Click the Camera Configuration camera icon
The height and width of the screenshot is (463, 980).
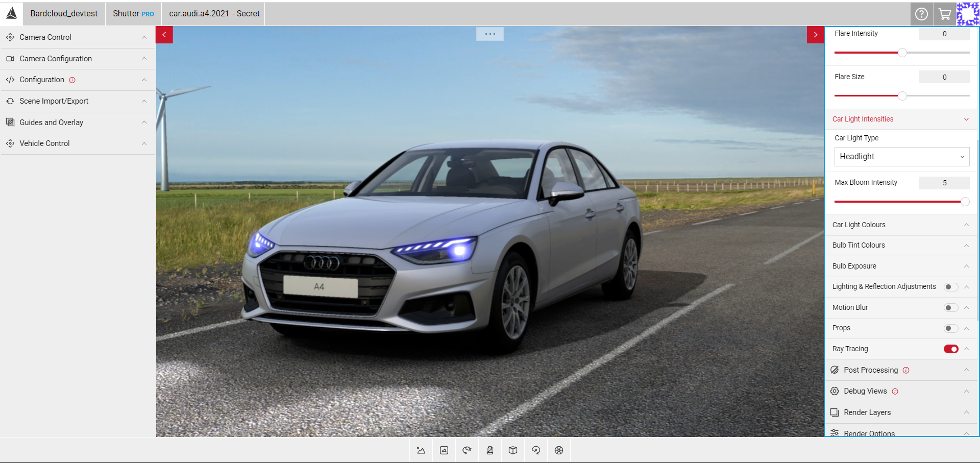point(10,59)
